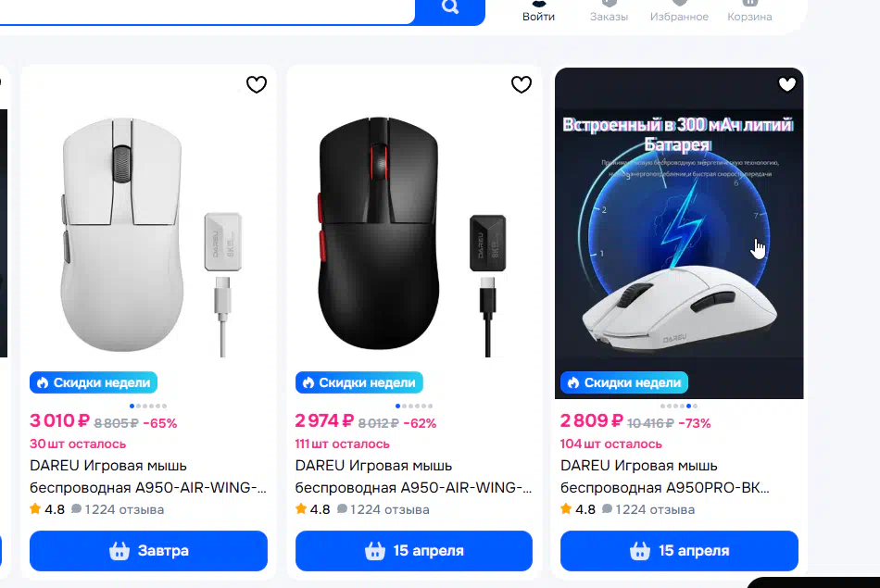Open the white DAREU mouse product title
880x588 pixels.
pyautogui.click(x=148, y=476)
